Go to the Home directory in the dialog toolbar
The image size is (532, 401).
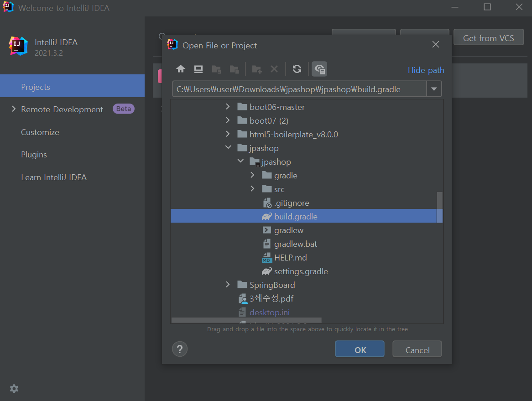tap(181, 69)
